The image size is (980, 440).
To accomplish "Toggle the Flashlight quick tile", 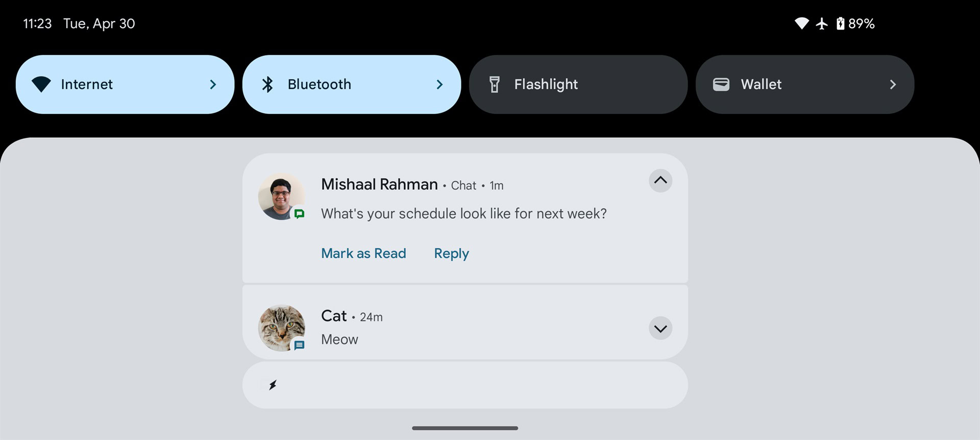I will 578,84.
